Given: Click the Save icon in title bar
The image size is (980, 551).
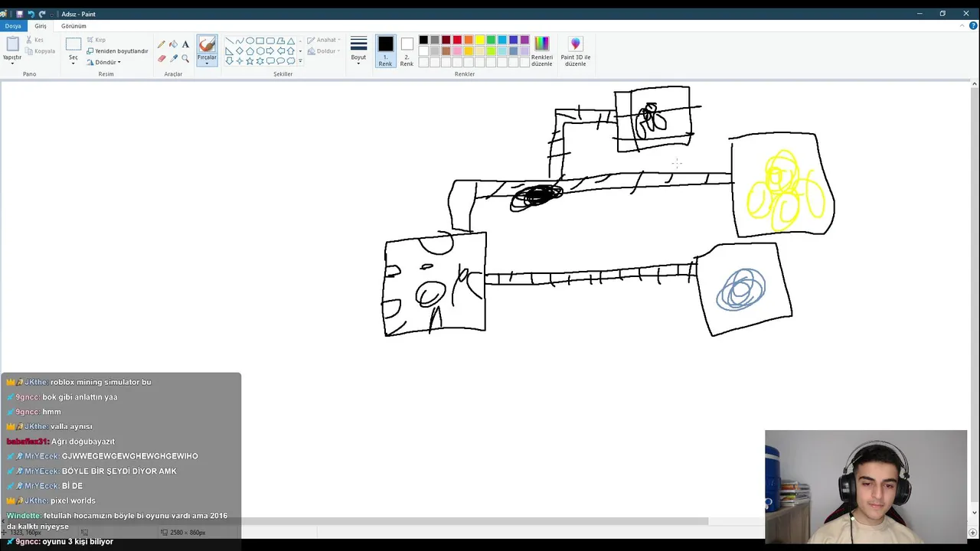Looking at the screenshot, I should 19,14.
